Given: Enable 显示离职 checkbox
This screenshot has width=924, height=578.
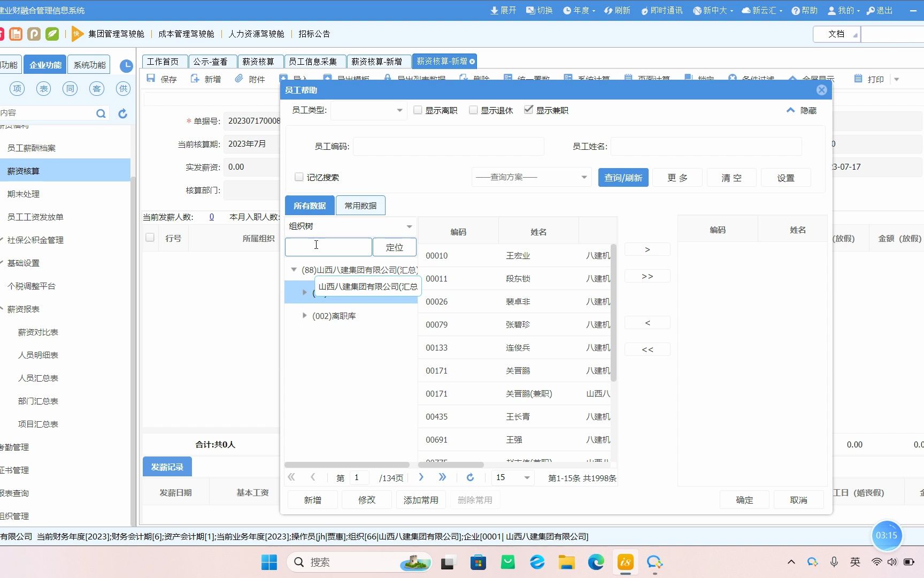Looking at the screenshot, I should [418, 110].
